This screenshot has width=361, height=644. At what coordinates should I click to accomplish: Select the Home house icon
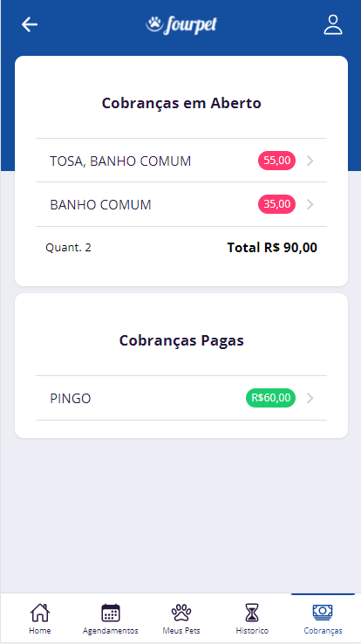[x=40, y=613]
